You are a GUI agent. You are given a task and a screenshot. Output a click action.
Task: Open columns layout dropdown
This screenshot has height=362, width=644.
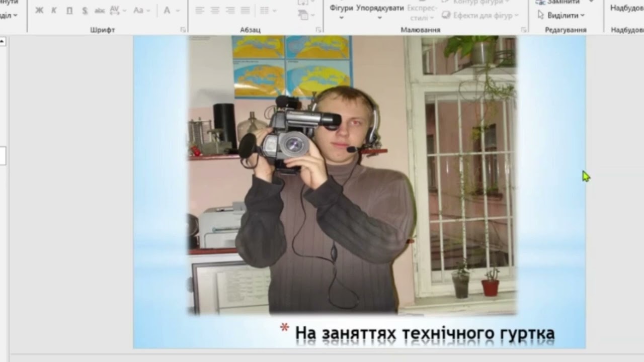click(268, 10)
